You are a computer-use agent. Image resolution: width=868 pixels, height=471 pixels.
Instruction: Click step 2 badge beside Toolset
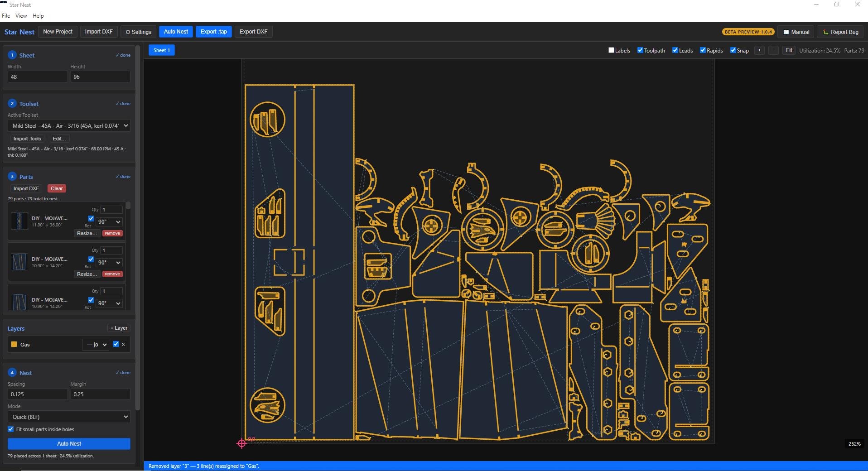pos(12,103)
